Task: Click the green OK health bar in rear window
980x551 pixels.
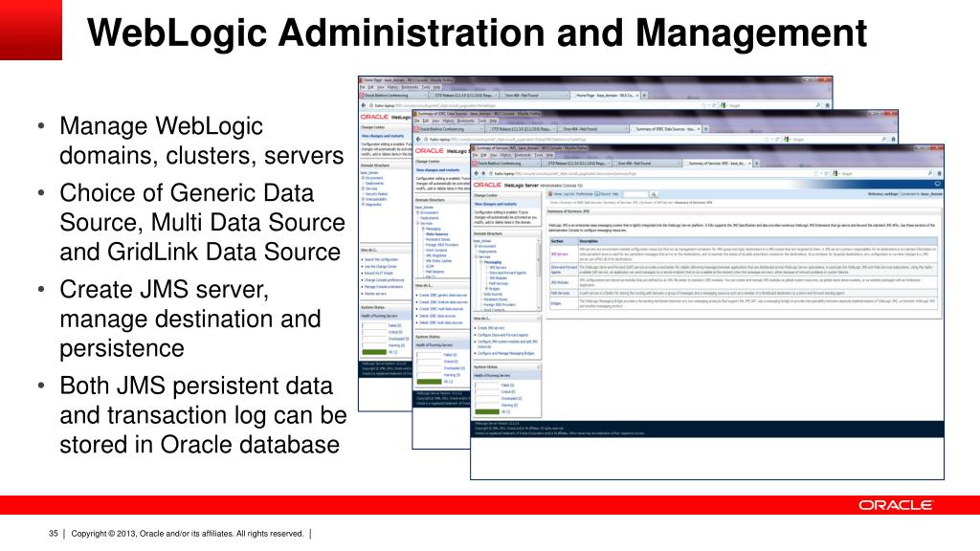Action: [374, 352]
